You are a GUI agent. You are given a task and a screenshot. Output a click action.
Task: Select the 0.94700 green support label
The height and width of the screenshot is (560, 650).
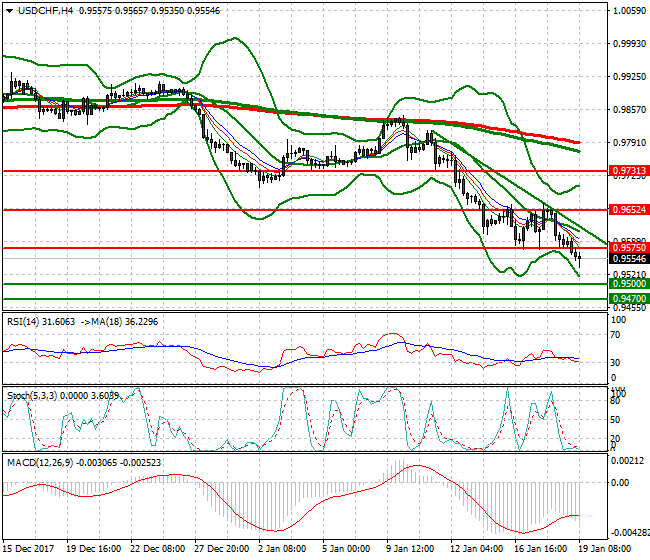(x=628, y=298)
